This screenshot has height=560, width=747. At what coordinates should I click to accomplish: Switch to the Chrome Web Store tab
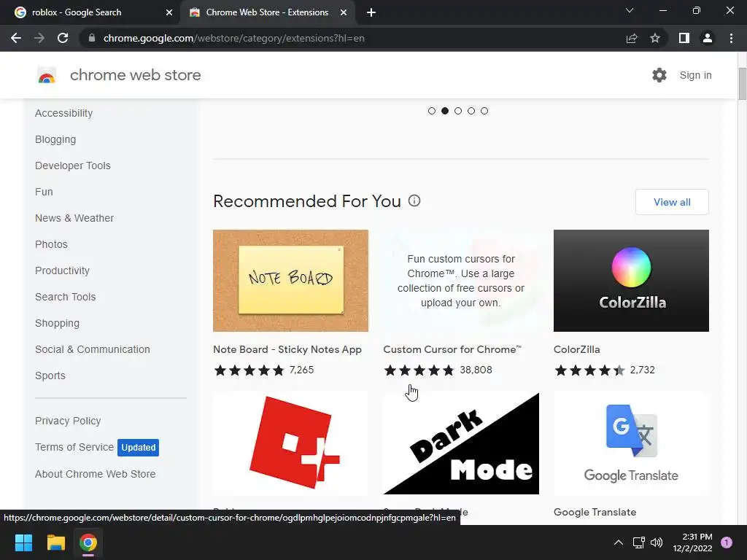[267, 12]
